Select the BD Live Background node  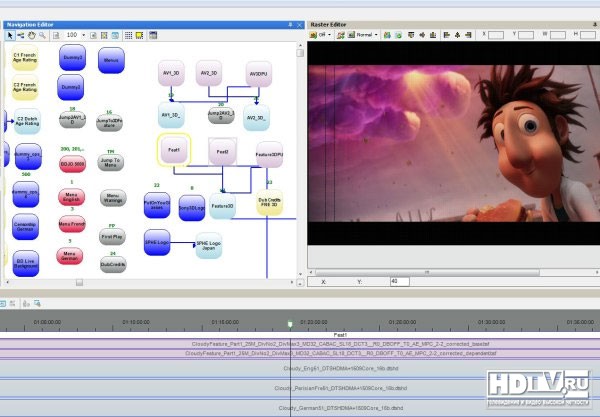(x=26, y=264)
